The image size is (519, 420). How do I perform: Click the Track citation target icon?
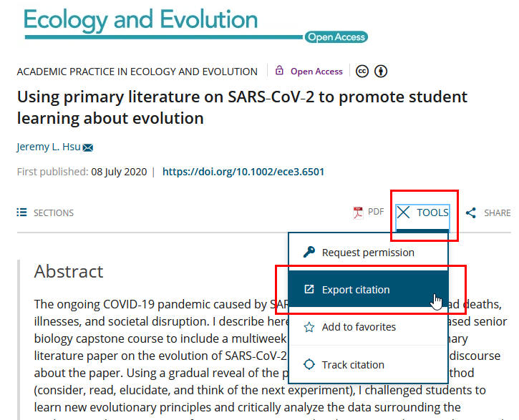pos(309,364)
